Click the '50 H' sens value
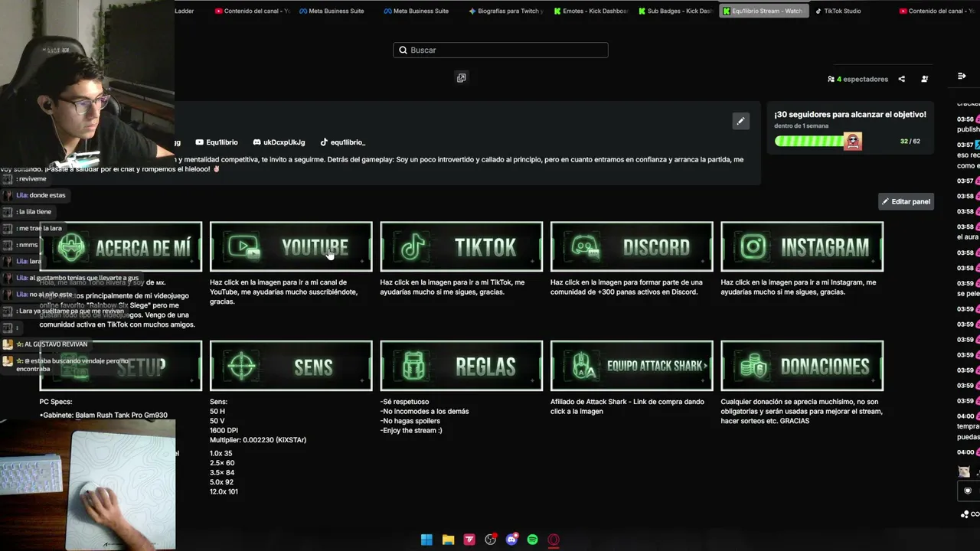This screenshot has height=551, width=980. 217,411
